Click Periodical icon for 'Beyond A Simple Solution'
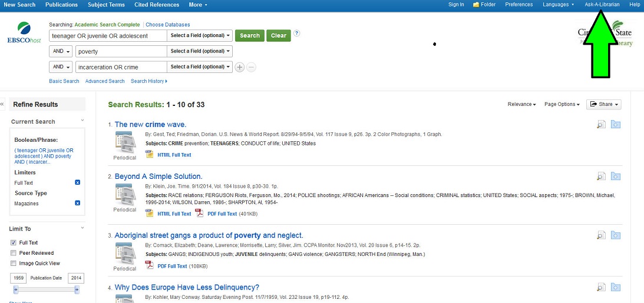 [124, 194]
